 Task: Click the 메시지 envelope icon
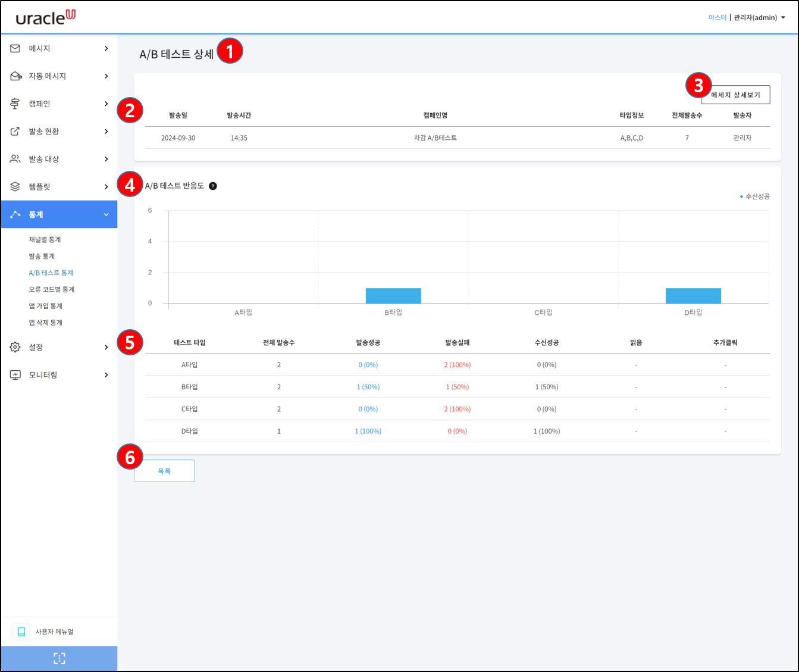coord(15,48)
